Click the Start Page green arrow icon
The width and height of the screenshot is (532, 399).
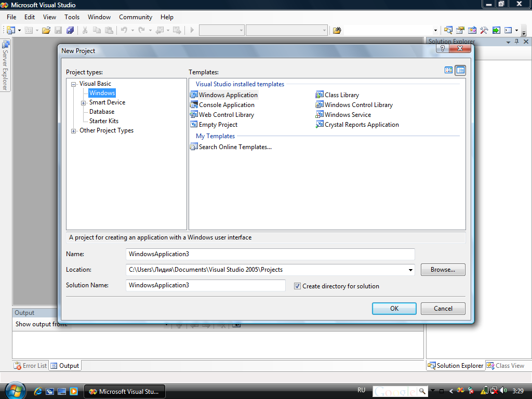[x=496, y=30]
